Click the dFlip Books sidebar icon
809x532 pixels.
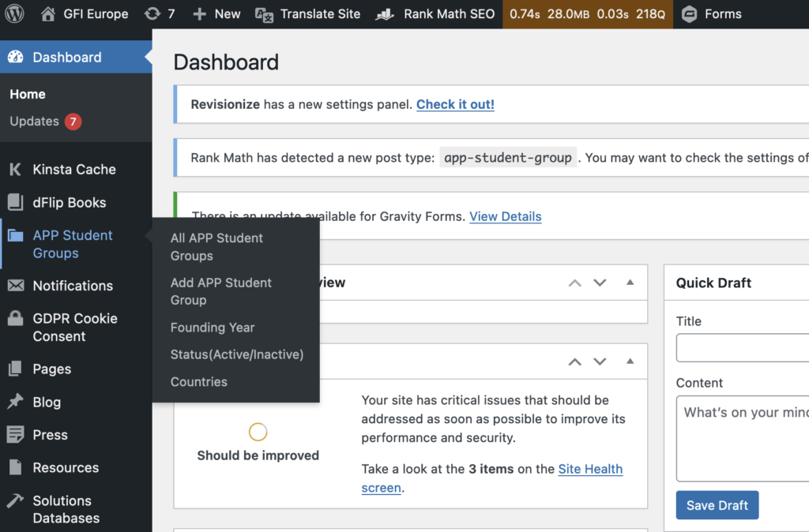click(x=15, y=202)
